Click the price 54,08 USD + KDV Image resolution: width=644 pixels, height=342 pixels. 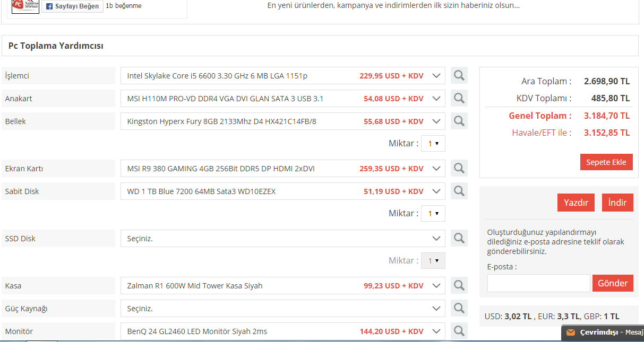click(x=393, y=99)
